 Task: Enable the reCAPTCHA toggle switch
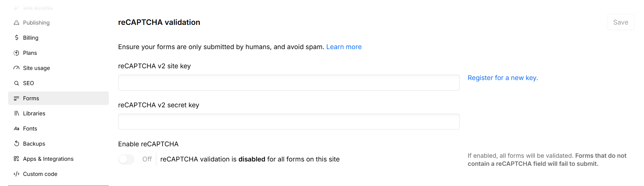126,159
